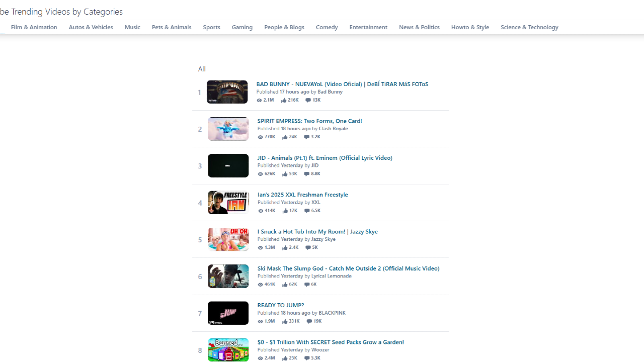The width and height of the screenshot is (644, 362).
Task: Switch to News & Politics tab
Action: pos(419,27)
